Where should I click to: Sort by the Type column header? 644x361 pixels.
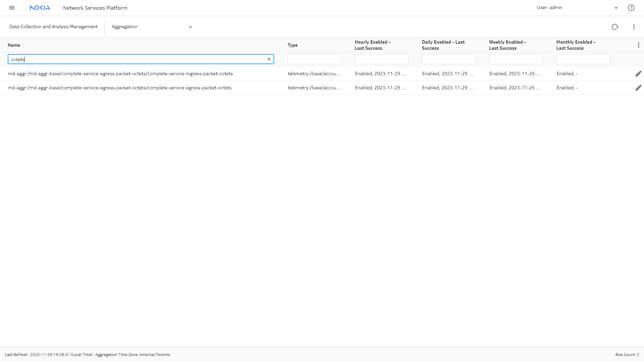pos(292,45)
